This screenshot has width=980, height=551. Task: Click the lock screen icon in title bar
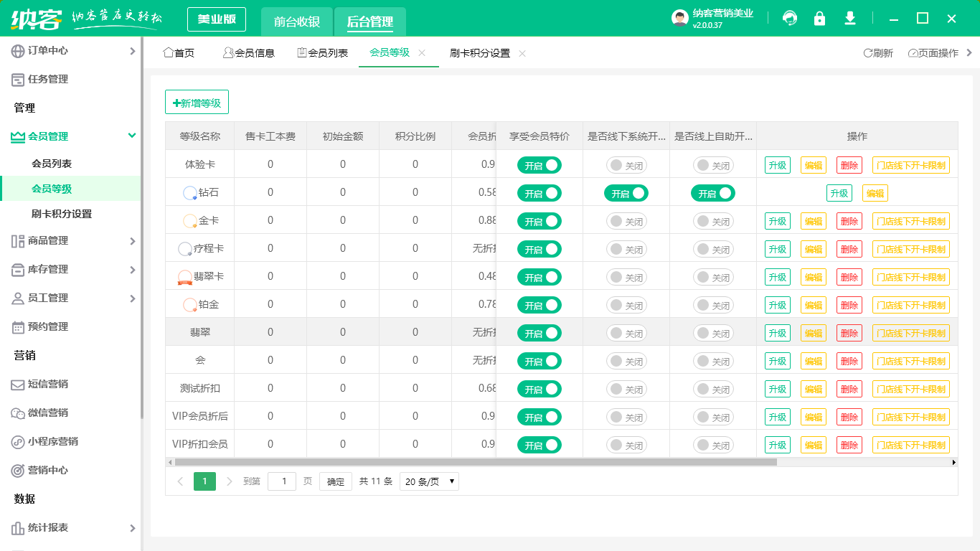tap(819, 19)
